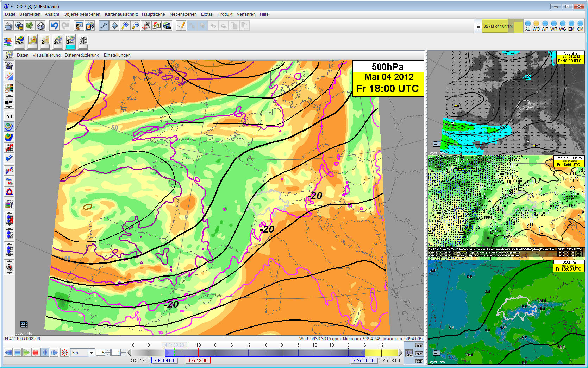Open the Datenreduzierung dropdown menu
588x368 pixels.
[82, 55]
